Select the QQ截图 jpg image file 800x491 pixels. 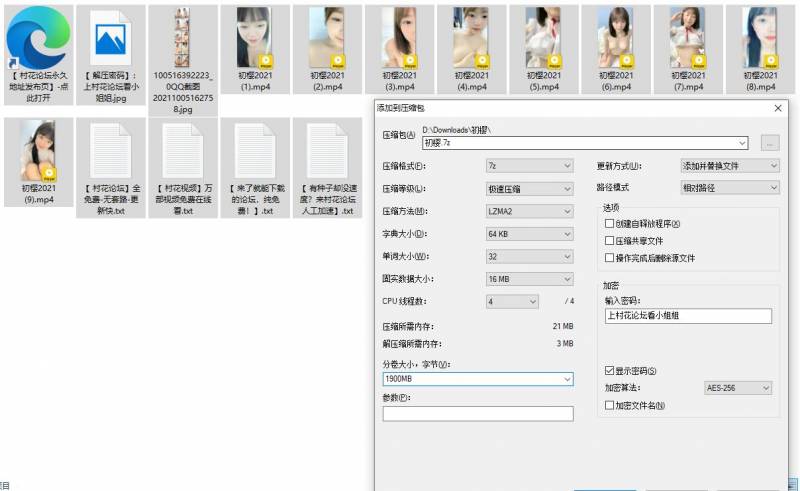point(181,38)
